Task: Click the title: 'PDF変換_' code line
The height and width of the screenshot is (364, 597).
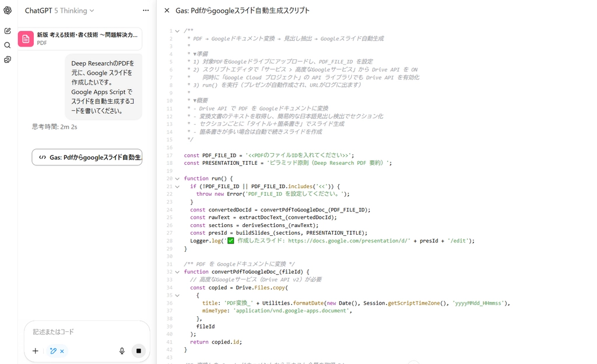Action: [x=356, y=303]
